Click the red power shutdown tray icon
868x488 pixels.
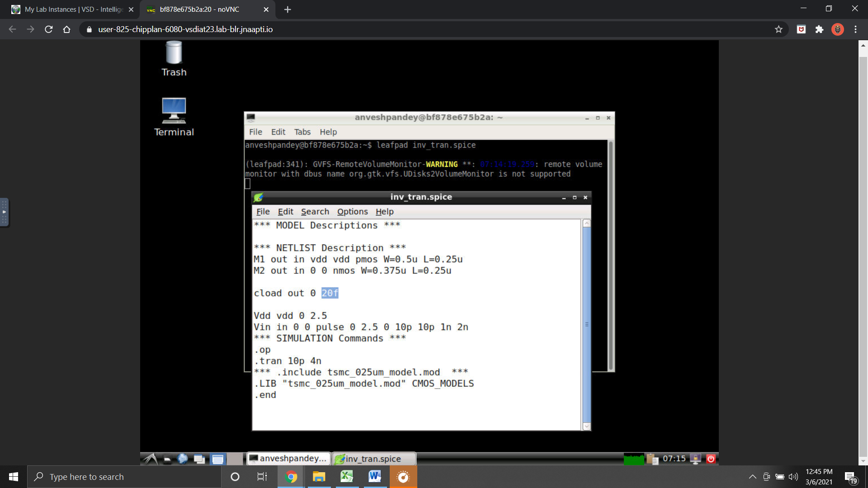(711, 458)
